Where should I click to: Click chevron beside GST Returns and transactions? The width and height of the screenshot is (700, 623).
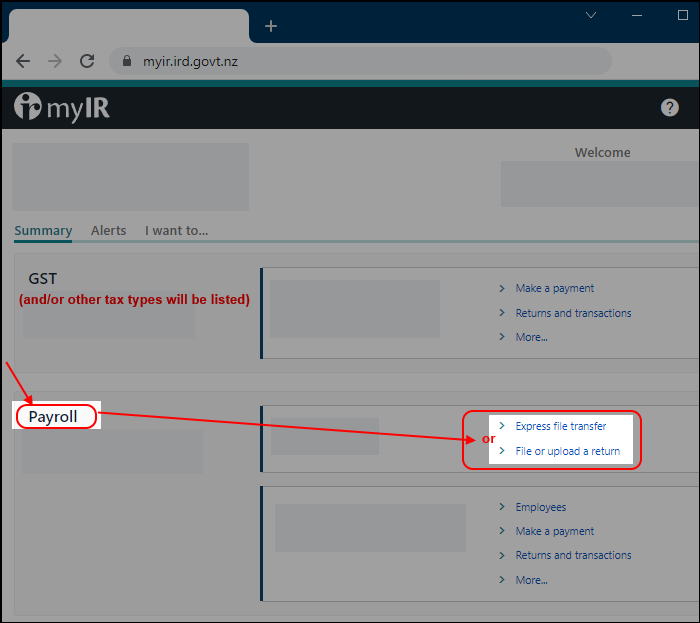click(x=502, y=313)
